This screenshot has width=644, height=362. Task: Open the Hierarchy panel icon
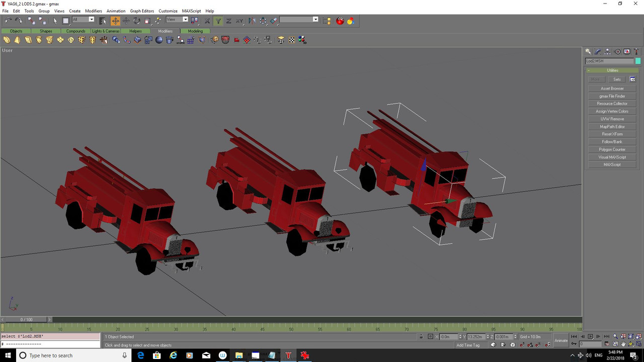tap(608, 51)
